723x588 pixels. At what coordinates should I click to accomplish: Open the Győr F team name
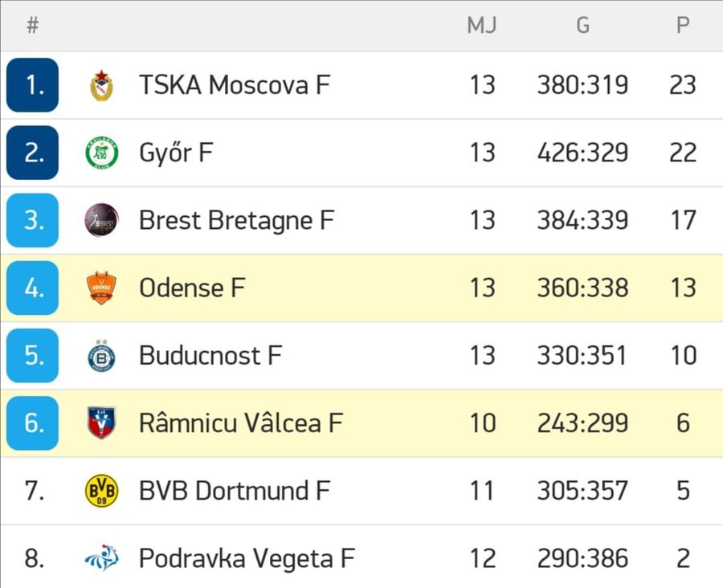[176, 153]
